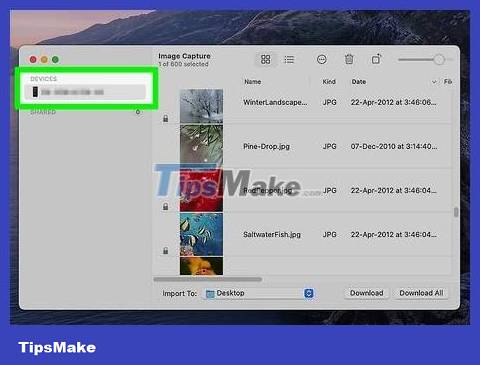
Task: Click the lock icon beside SaltwaterFish
Action: click(x=166, y=251)
